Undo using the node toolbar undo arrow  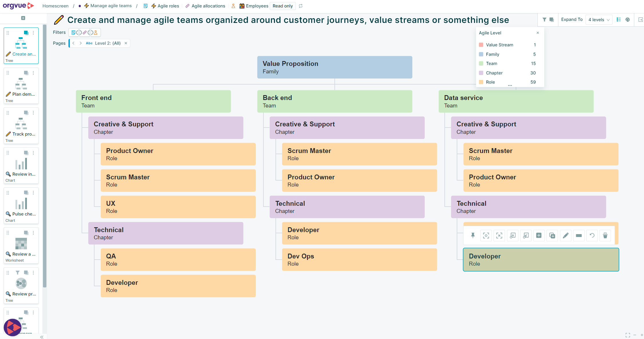coord(592,235)
